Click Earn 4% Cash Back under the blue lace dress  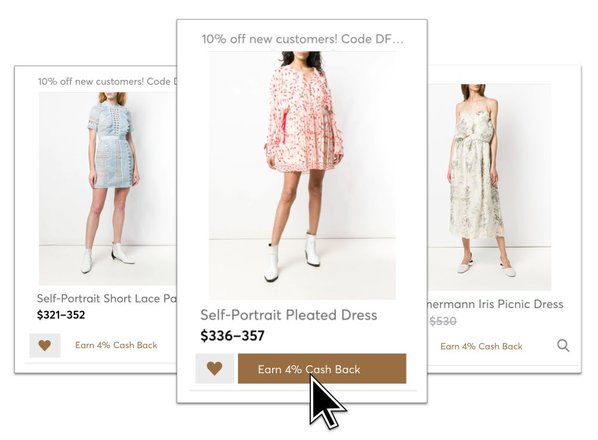tap(116, 345)
